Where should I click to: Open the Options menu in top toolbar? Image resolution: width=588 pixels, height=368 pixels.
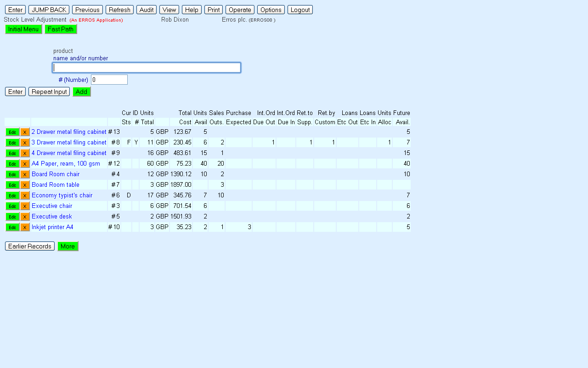271,10
